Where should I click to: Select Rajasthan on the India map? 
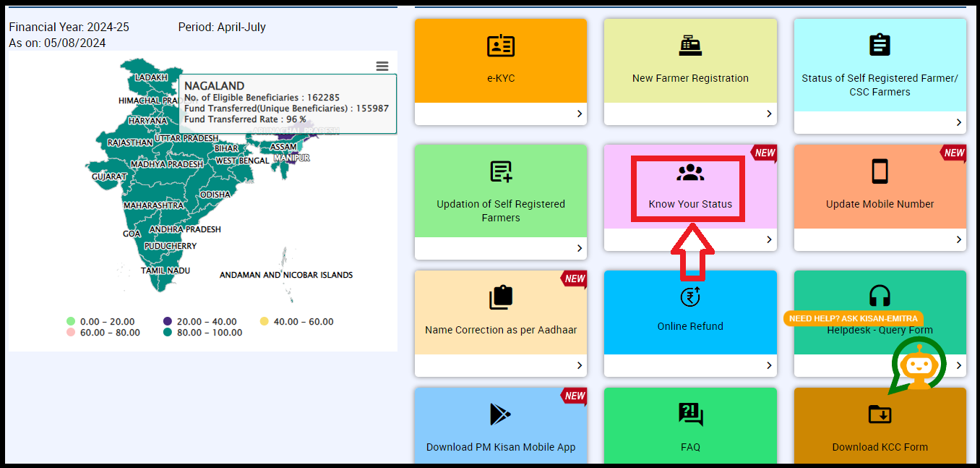coord(130,143)
